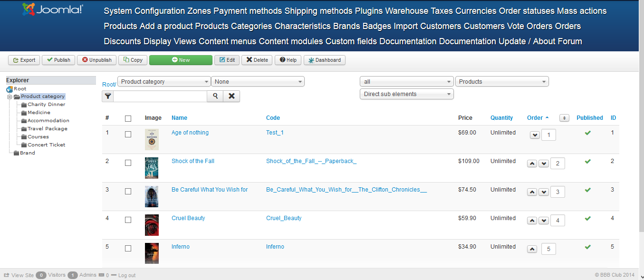This screenshot has height=280, width=644.
Task: Move Shock of the Fall down in order
Action: point(544,164)
